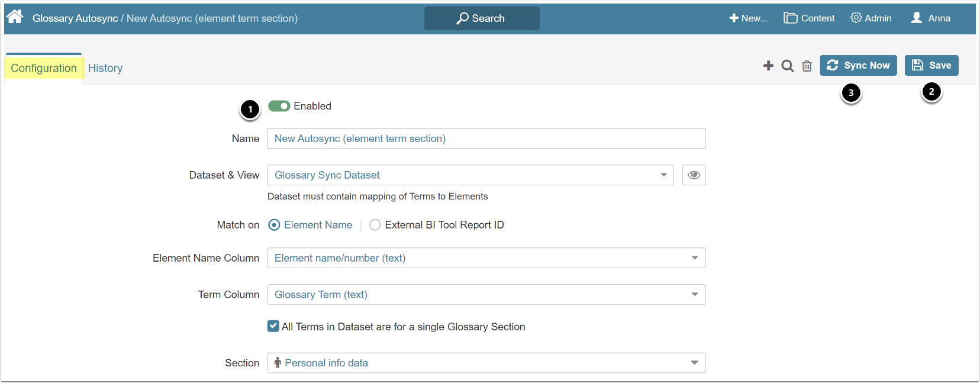Open the New... menu in header
The height and width of the screenshot is (383, 980).
748,18
